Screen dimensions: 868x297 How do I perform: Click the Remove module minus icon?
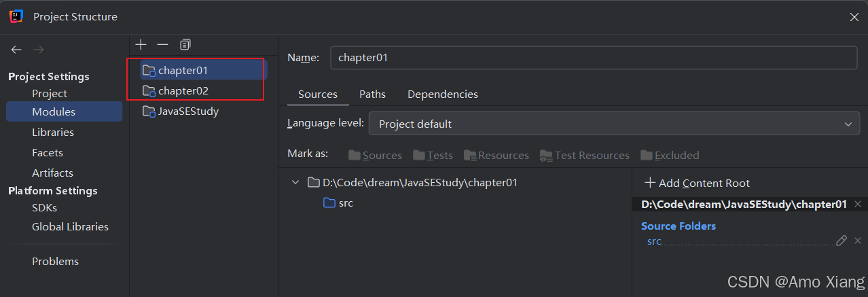click(x=162, y=44)
